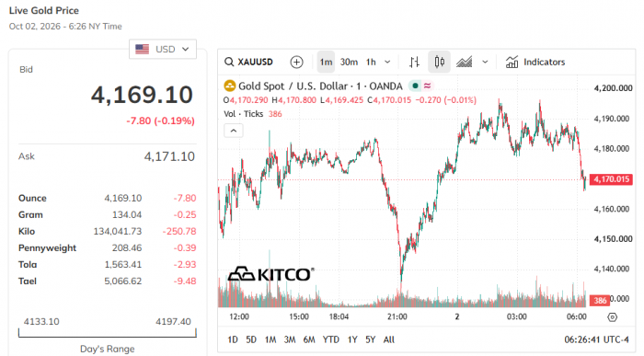The width and height of the screenshot is (644, 356).
Task: Click the XAUUSD symbol name
Action: pos(255,62)
